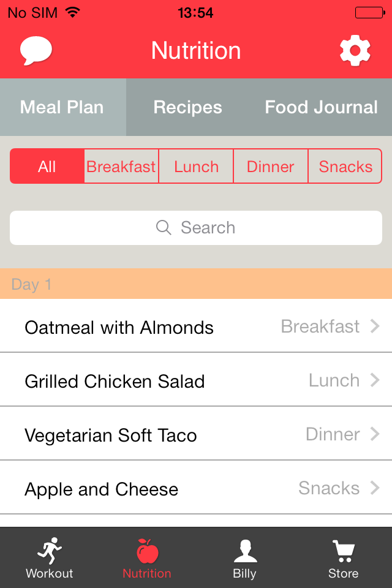Screen dimensions: 392x588
Task: Filter meals by Dinner
Action: click(x=271, y=167)
